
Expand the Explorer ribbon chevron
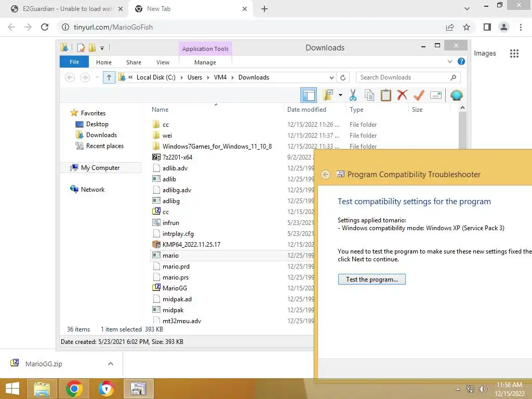tap(450, 62)
